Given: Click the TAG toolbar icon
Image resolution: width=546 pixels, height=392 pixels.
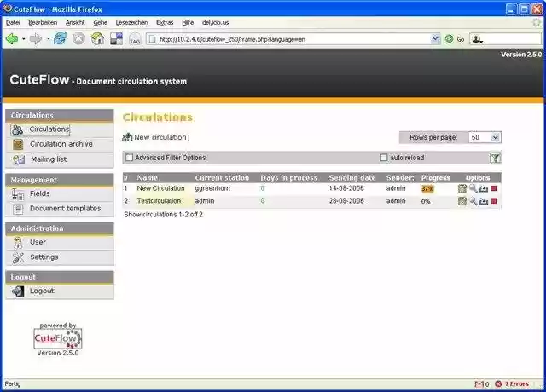Looking at the screenshot, I should tap(135, 39).
